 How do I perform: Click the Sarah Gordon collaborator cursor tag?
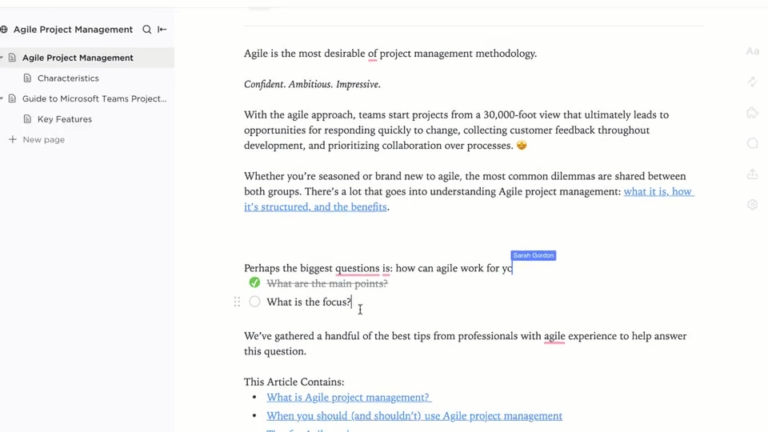click(533, 256)
